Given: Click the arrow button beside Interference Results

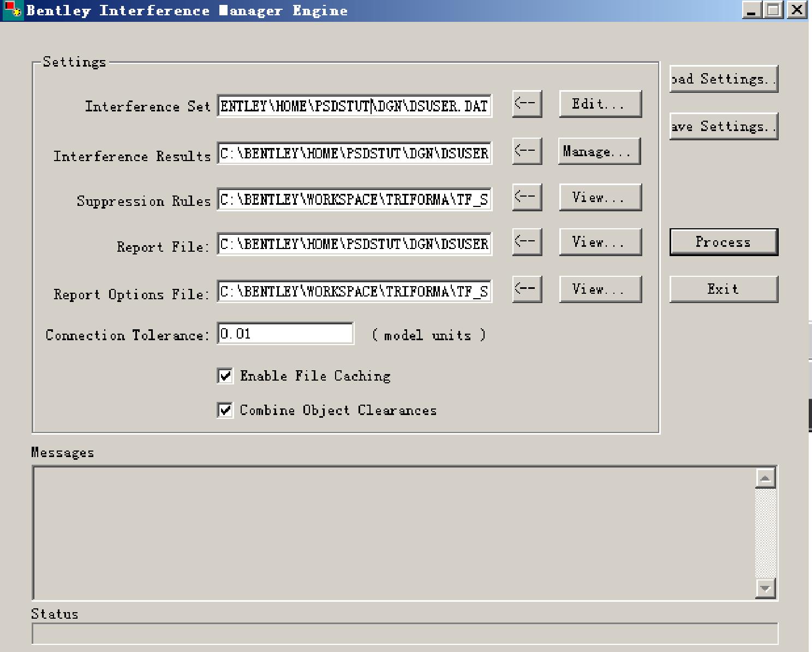Looking at the screenshot, I should pos(527,151).
